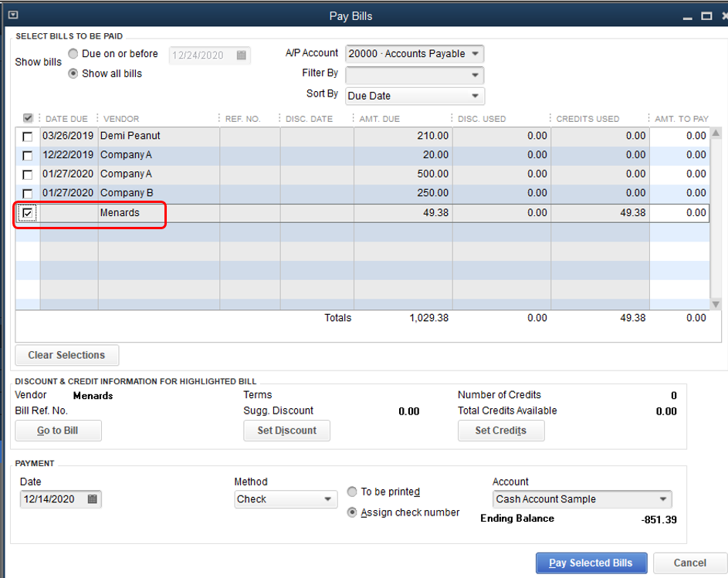Click the bills list scroll down arrow
Viewport: 728px width, 578px height.
[716, 304]
